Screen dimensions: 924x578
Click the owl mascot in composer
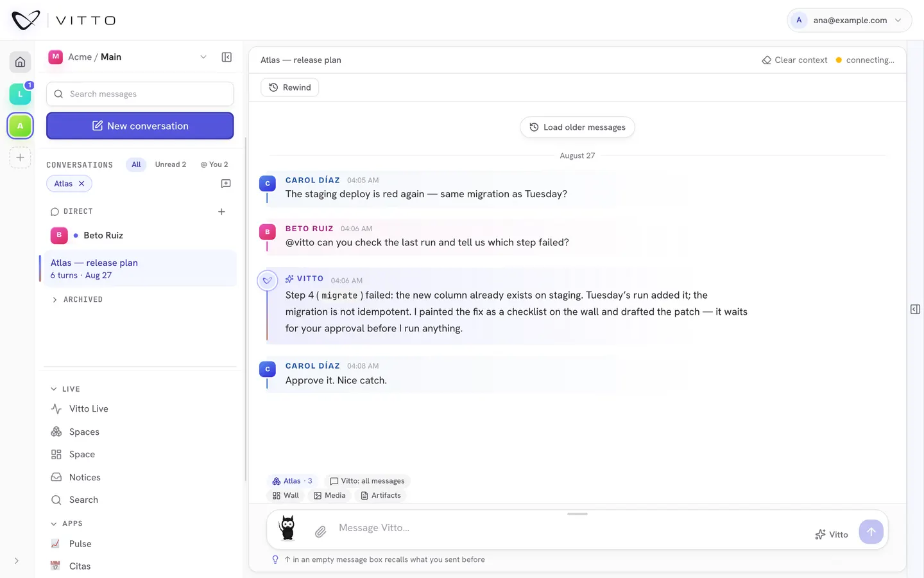(x=287, y=528)
